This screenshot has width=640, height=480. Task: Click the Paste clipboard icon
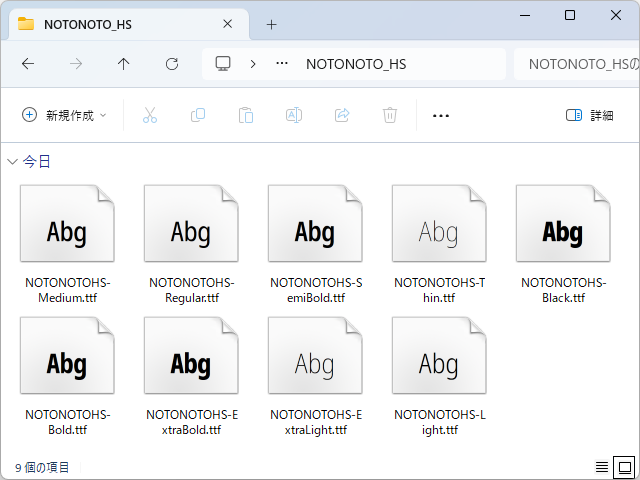pyautogui.click(x=246, y=115)
